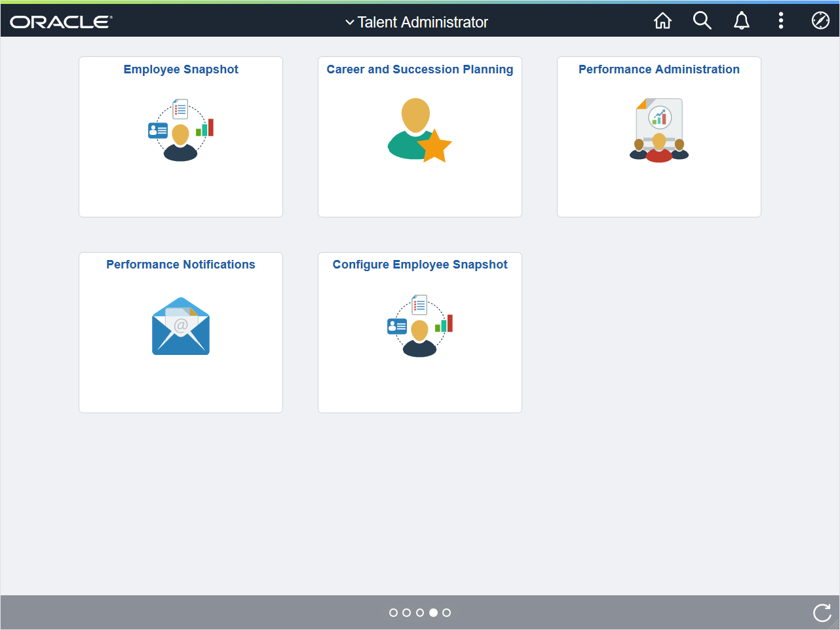
Task: Refresh the homepage tiles
Action: point(822,613)
